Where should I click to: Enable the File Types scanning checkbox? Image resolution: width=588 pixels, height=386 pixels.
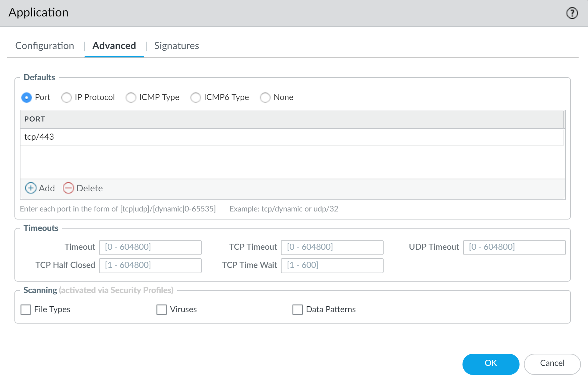click(x=26, y=309)
